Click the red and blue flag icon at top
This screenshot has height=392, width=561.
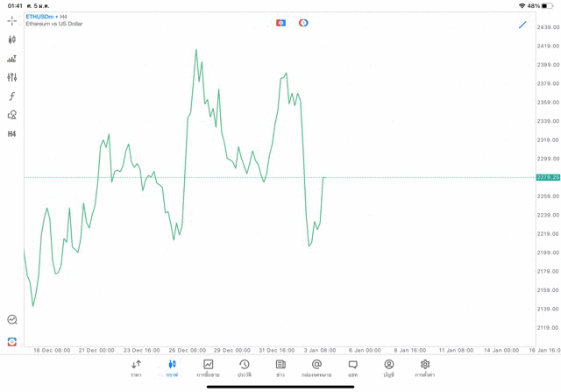click(280, 23)
